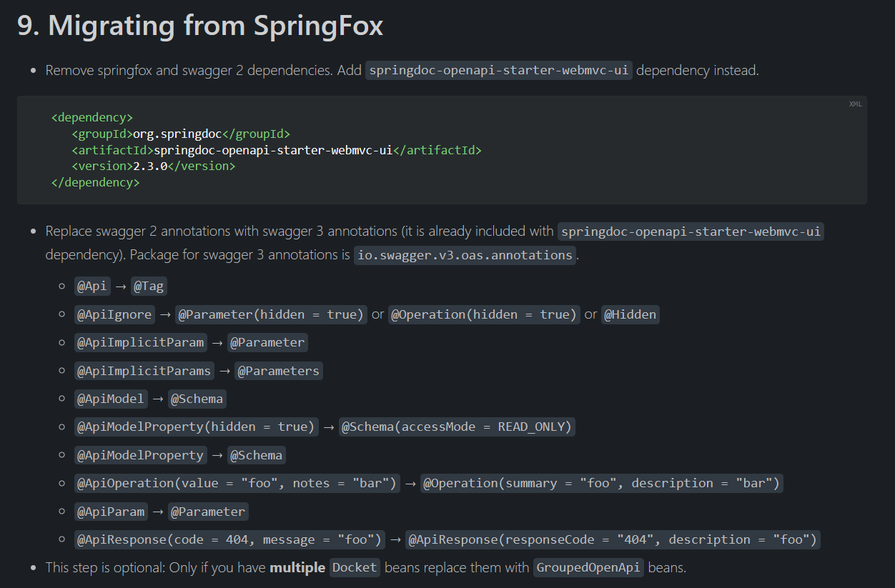Click the @ApiParam code snippet
Viewport: 895px width, 588px height.
[x=111, y=512]
